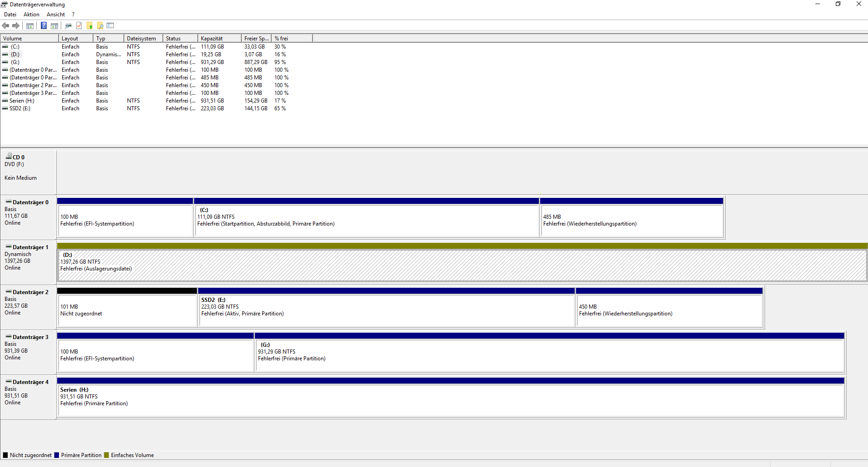Sort list by Dateisystem column header
The width and height of the screenshot is (868, 467).
pos(143,39)
